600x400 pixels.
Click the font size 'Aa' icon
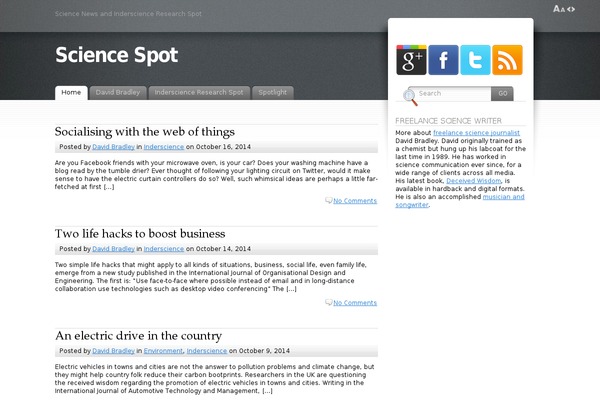(x=558, y=9)
